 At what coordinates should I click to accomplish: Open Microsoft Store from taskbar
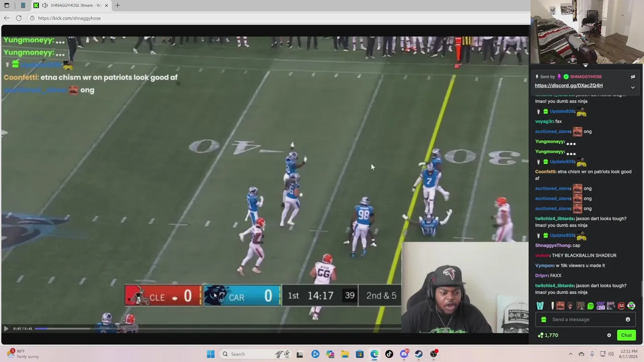360,354
